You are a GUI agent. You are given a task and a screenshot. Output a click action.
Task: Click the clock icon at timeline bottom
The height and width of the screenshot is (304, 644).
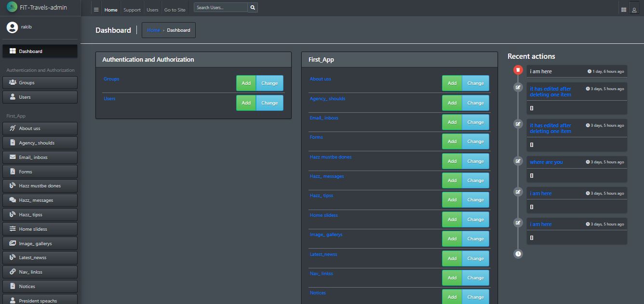point(518,254)
